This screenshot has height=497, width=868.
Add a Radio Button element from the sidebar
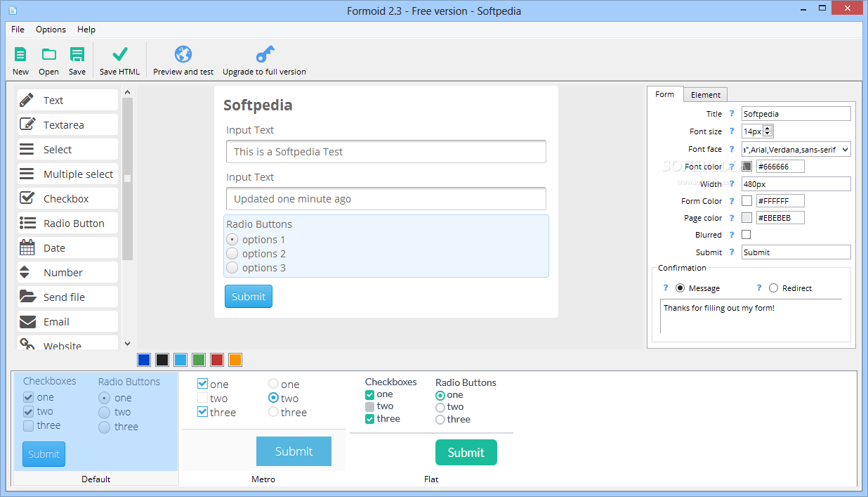(x=67, y=223)
